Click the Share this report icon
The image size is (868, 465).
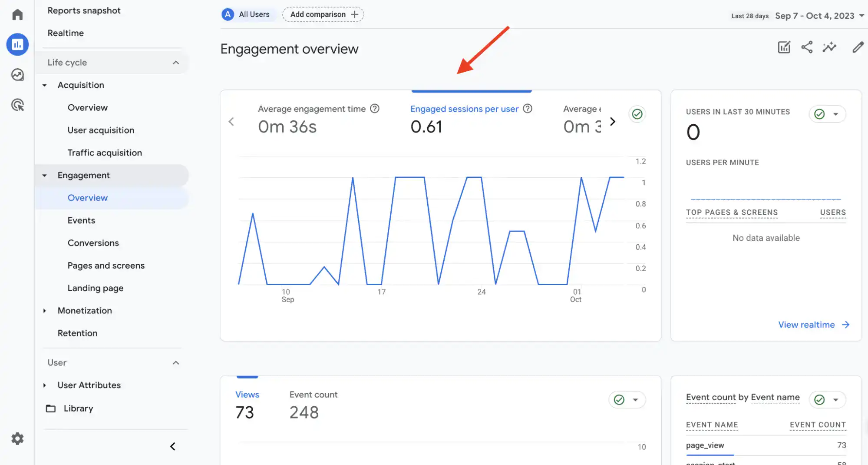pyautogui.click(x=806, y=47)
